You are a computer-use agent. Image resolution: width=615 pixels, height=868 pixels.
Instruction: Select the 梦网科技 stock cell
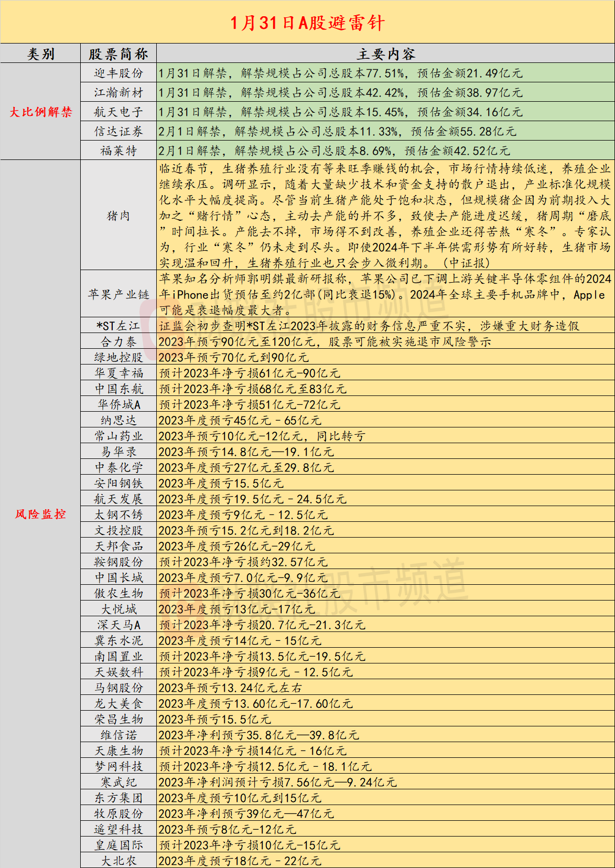[x=118, y=766]
